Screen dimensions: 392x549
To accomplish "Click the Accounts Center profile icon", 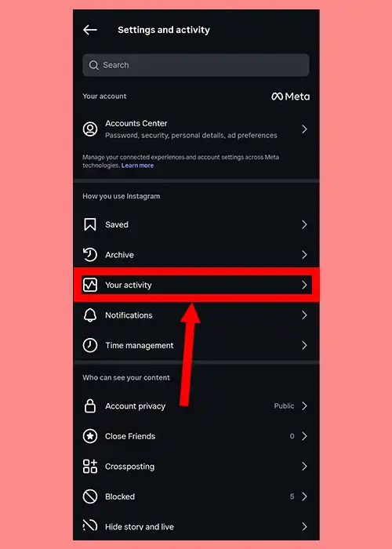I will point(90,129).
